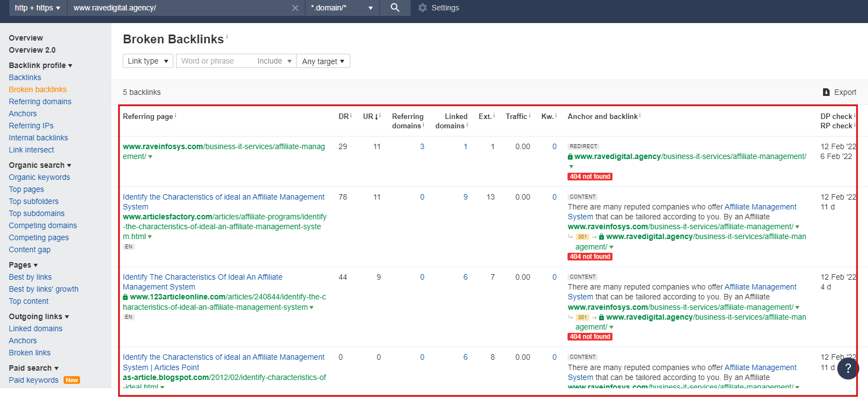Click the New badge beside Paid keywords
Image resolution: width=868 pixels, height=397 pixels.
tap(72, 380)
